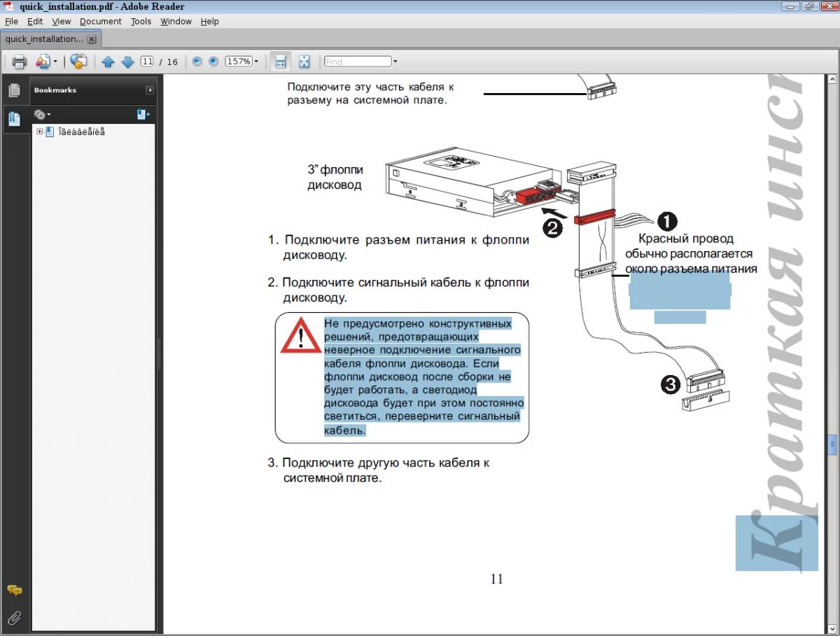This screenshot has height=636, width=840.
Task: Open the Find options dropdown arrow
Action: pos(395,62)
